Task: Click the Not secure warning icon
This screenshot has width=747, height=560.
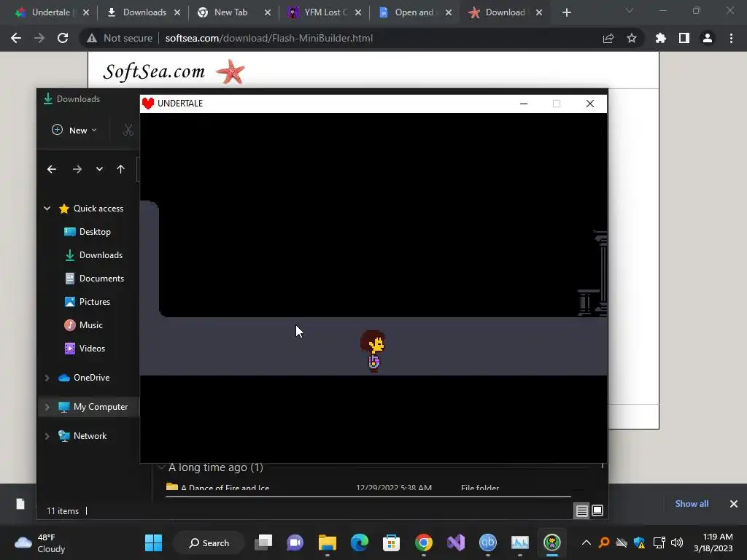Action: click(91, 38)
